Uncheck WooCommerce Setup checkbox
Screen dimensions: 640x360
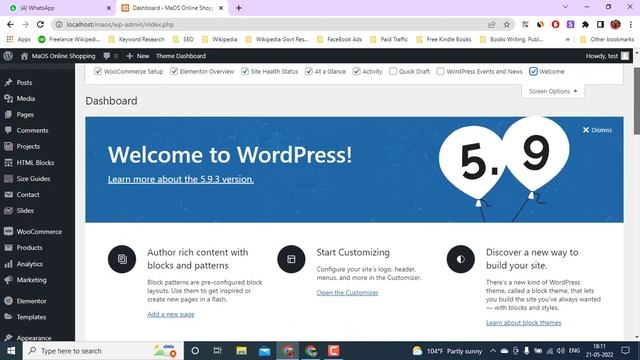[x=98, y=71]
